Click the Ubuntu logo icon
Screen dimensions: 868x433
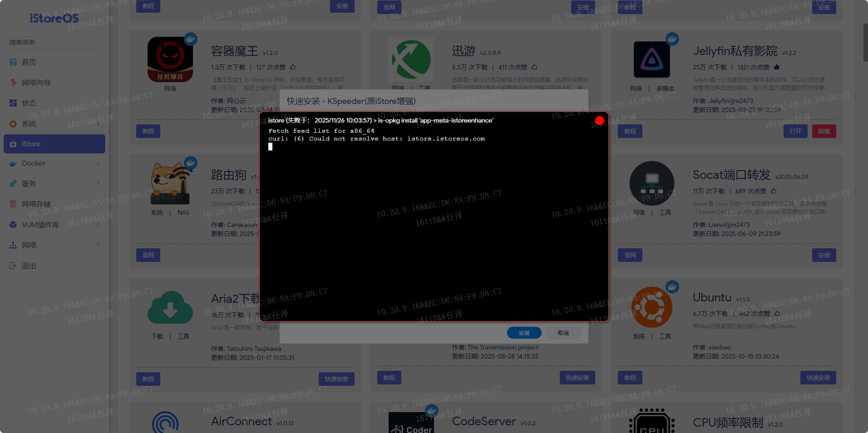click(x=652, y=307)
